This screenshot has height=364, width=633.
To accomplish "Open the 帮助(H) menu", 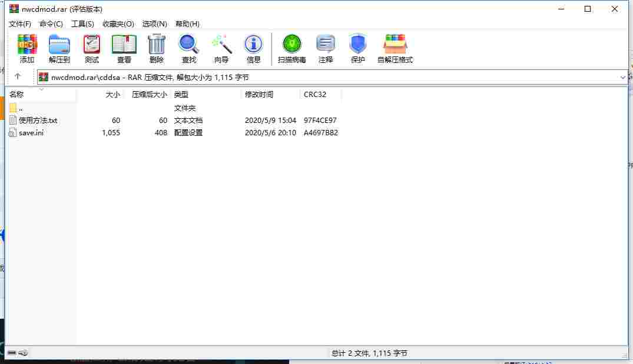I will [x=187, y=24].
